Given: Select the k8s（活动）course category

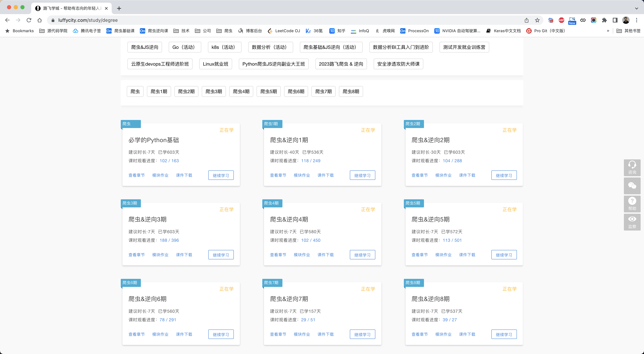Looking at the screenshot, I should 225,47.
